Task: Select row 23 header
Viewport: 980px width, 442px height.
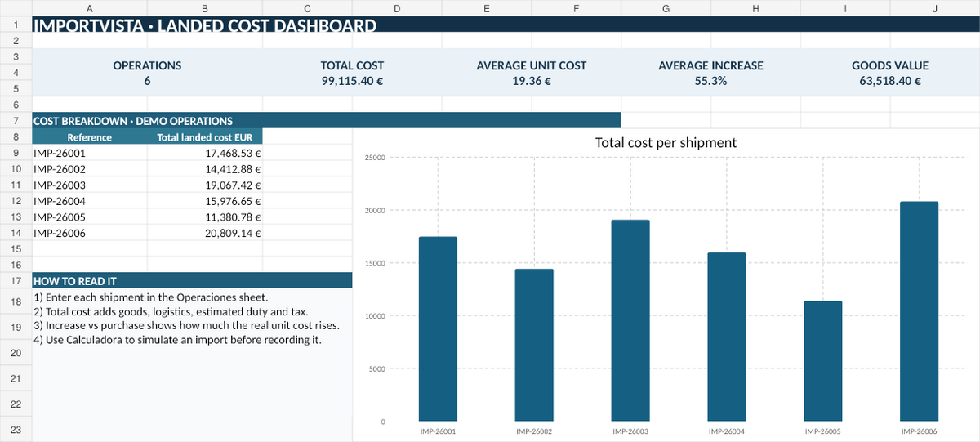Action: [x=16, y=430]
